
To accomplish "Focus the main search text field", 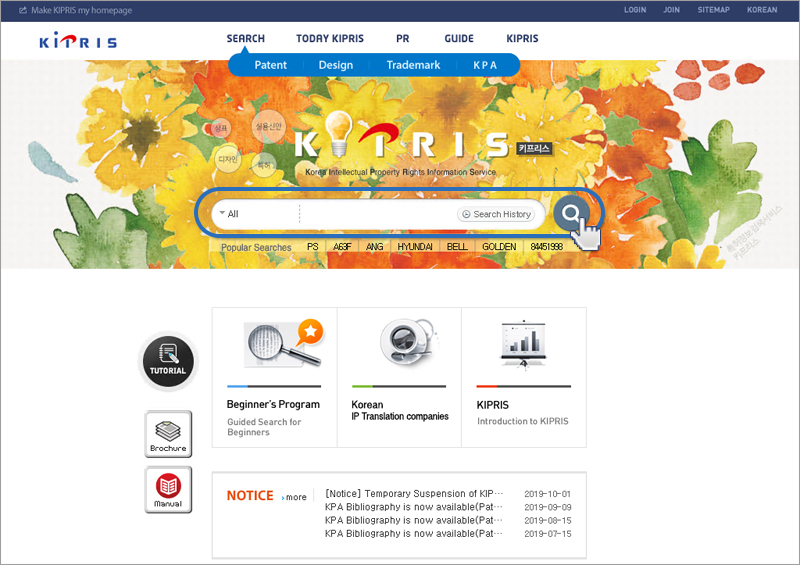I will pyautogui.click(x=378, y=214).
